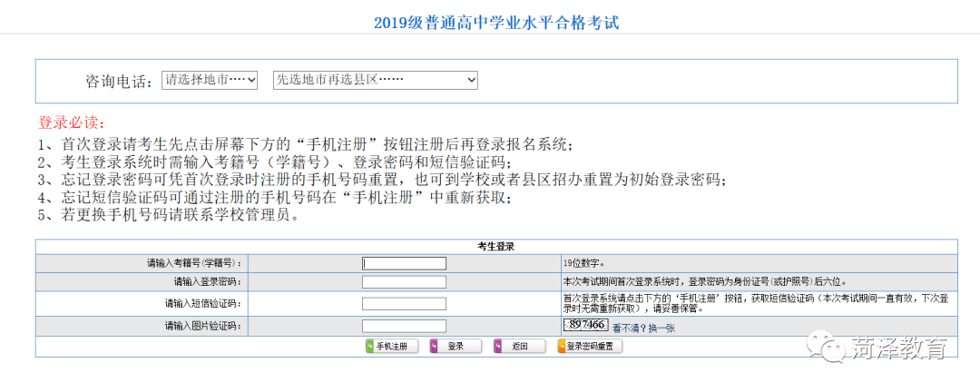
Task: Click the 登录密码 input field
Action: coord(404,282)
